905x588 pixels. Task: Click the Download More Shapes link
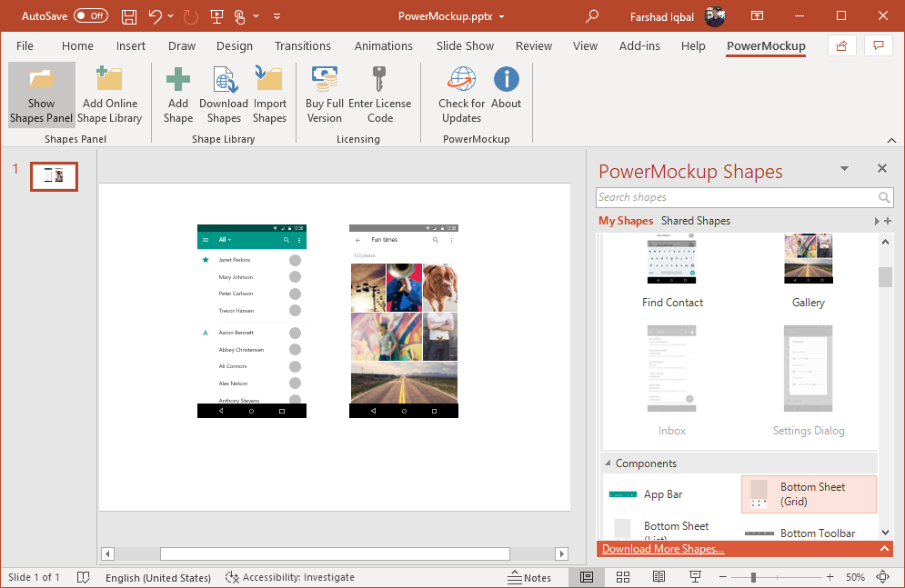(663, 549)
